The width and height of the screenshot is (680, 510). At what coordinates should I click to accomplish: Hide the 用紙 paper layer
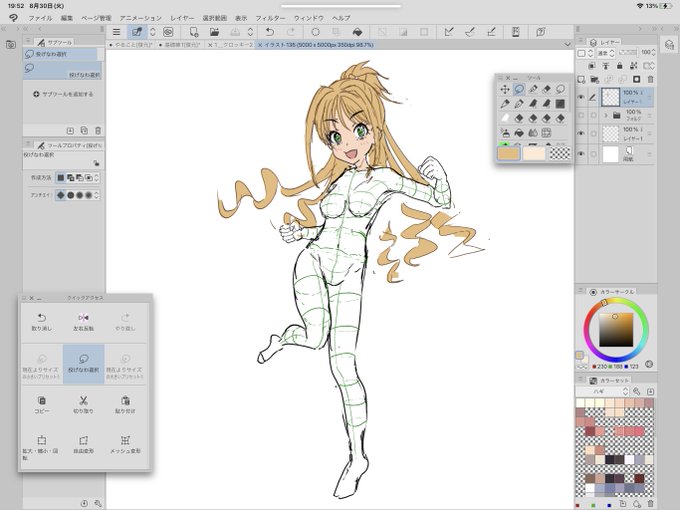581,154
